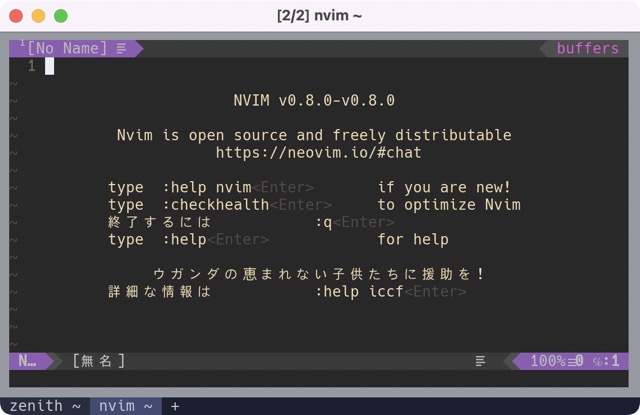Close the window with the red button
Viewport: 640px width, 415px height.
pyautogui.click(x=16, y=16)
